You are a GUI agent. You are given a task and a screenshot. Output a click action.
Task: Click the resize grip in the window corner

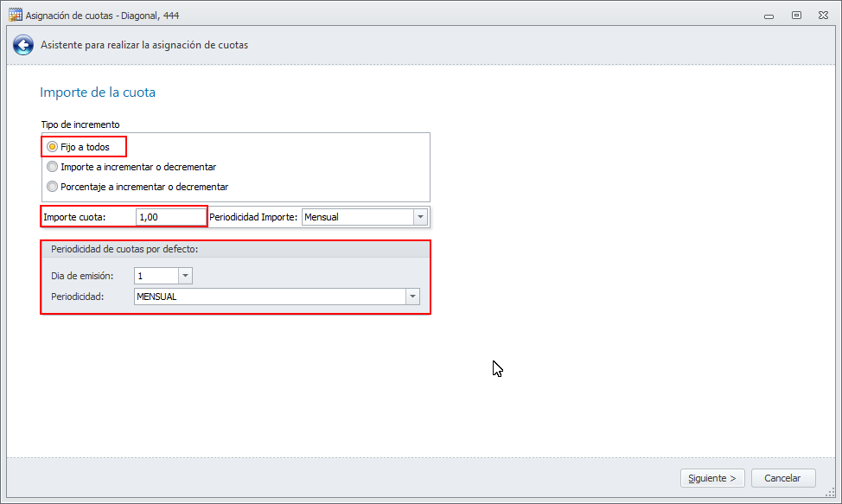pos(830,492)
